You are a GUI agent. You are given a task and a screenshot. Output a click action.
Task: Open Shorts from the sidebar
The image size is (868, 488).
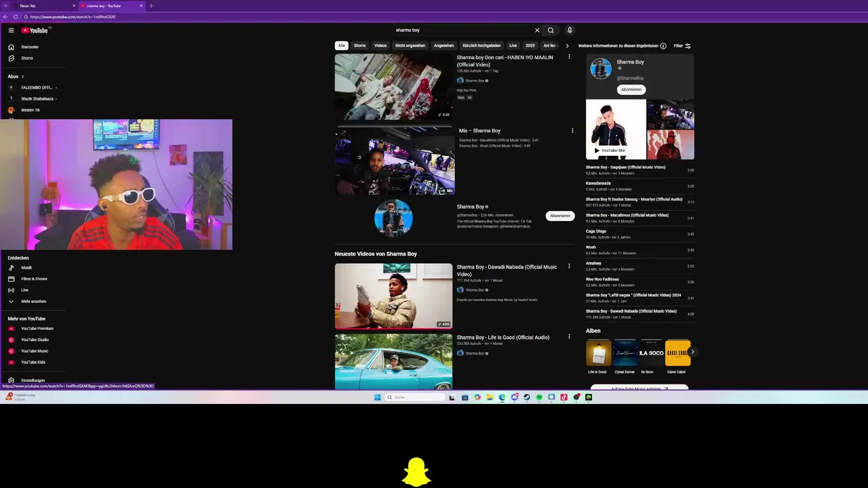26,58
